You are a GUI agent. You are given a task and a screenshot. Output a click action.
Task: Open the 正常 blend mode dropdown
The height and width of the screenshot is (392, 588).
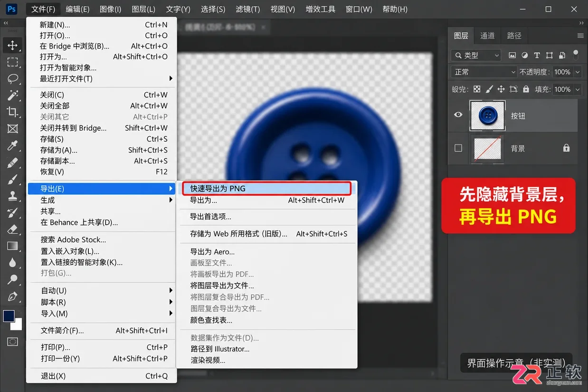pos(484,72)
